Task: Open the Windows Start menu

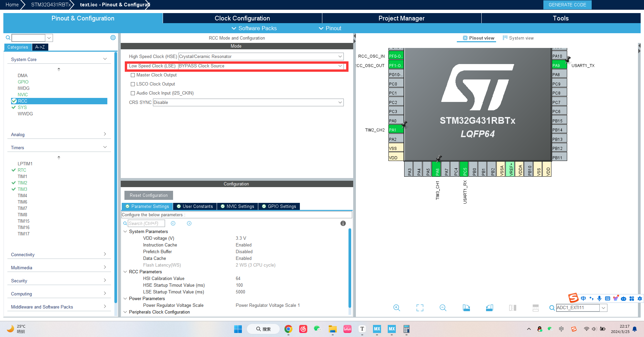Action: point(238,329)
